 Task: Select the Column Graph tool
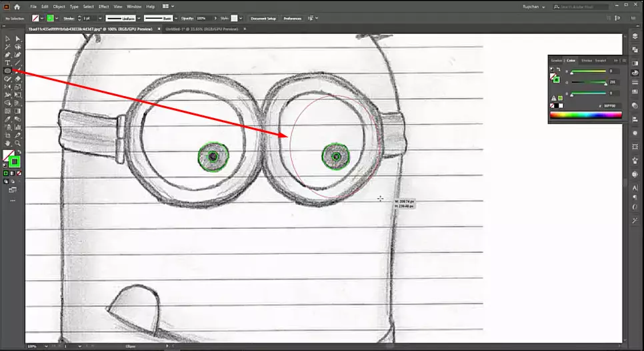(x=17, y=127)
